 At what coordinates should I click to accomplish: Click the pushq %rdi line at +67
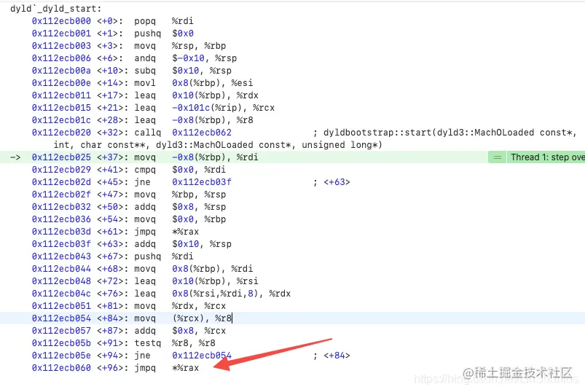click(x=113, y=256)
